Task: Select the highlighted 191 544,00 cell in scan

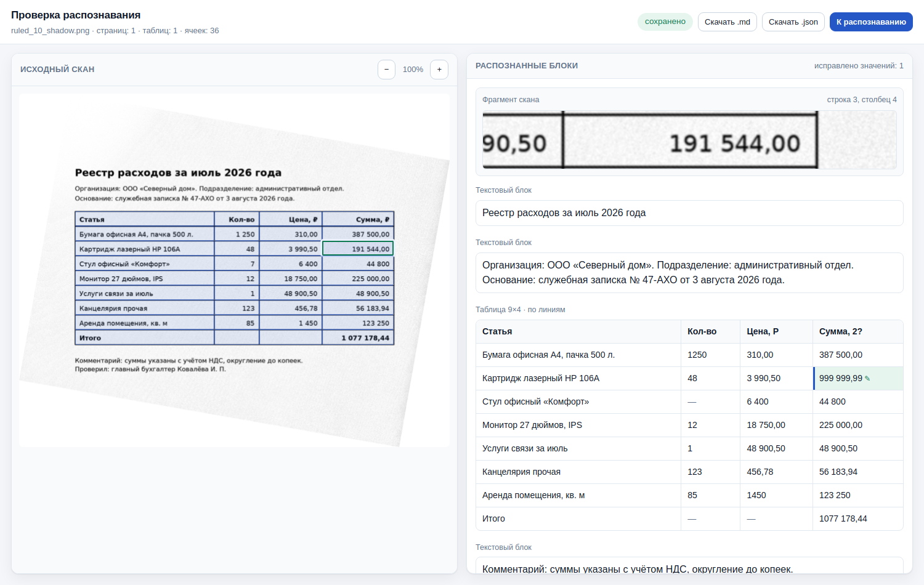Action: coord(358,249)
